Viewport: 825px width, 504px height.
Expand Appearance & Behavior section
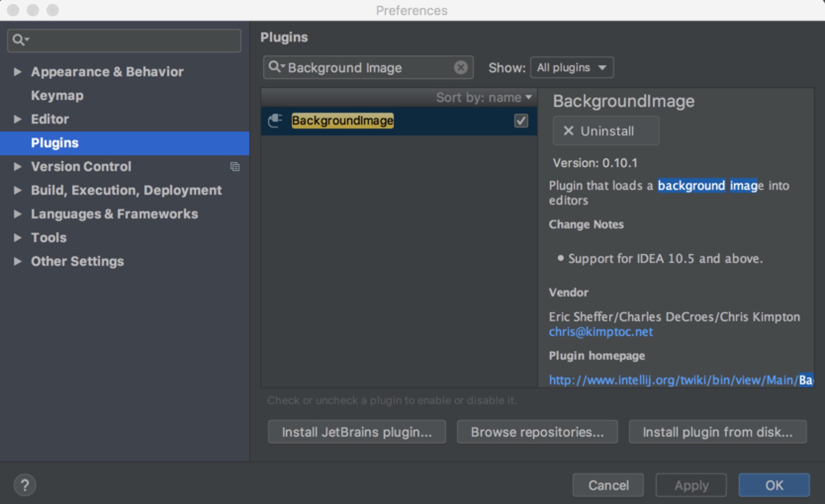[x=18, y=72]
